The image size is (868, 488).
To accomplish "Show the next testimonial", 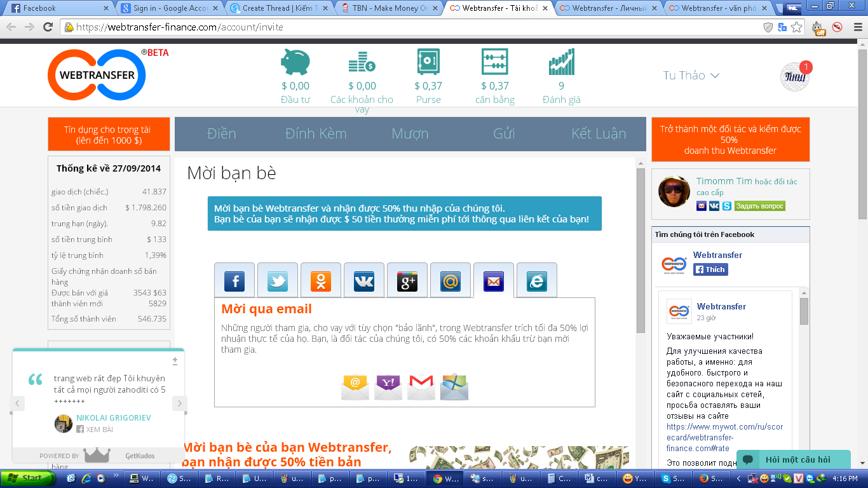I will click(x=180, y=403).
